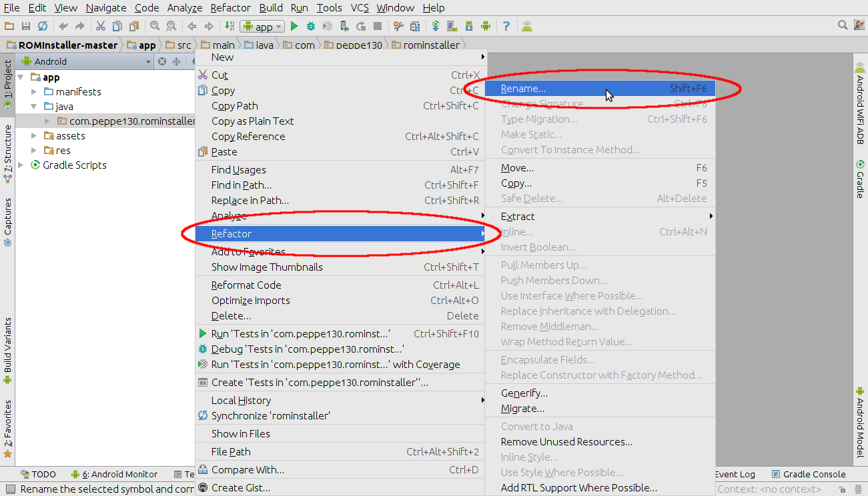Click the Run with Coverage icon
Viewport: 868px width, 496px height.
[328, 26]
